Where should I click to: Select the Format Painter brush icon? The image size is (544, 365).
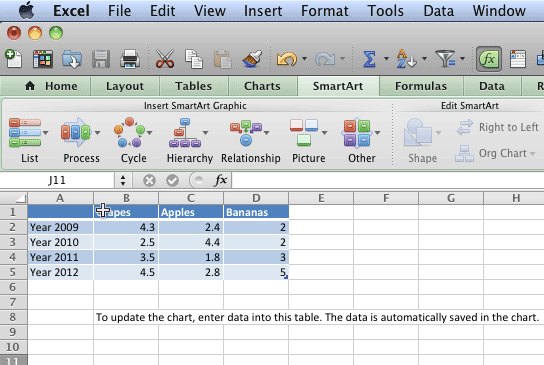(x=252, y=59)
